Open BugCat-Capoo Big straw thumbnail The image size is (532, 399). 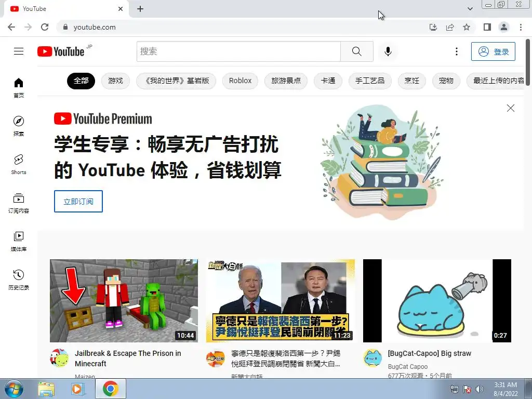click(x=437, y=301)
